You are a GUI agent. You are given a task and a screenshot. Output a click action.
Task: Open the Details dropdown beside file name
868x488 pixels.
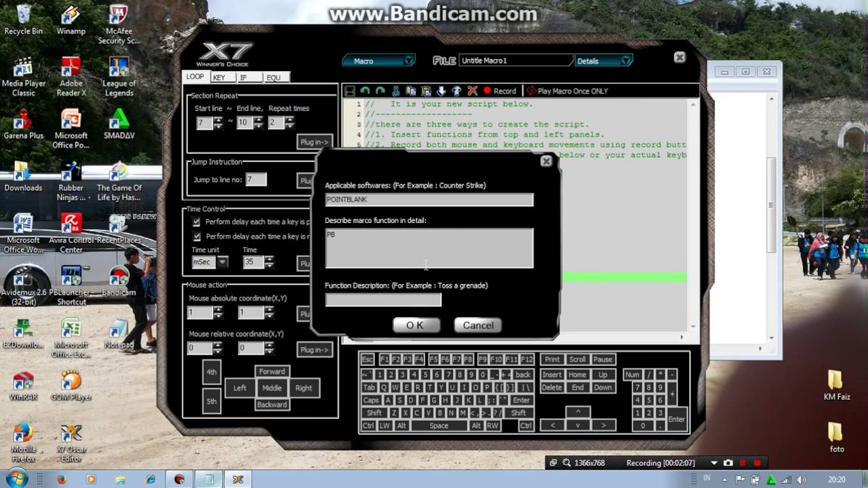(604, 61)
